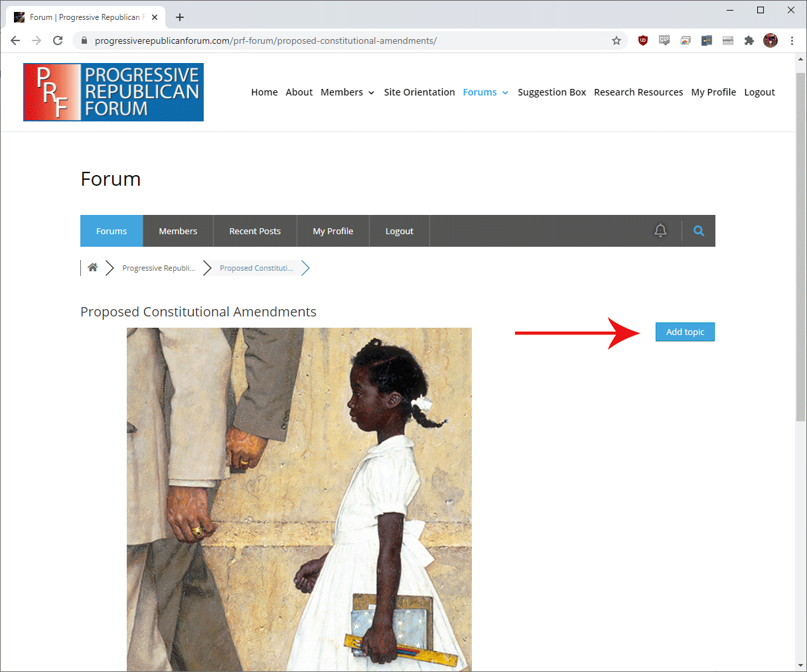Bookmark this page with the star icon
807x672 pixels.
point(617,40)
